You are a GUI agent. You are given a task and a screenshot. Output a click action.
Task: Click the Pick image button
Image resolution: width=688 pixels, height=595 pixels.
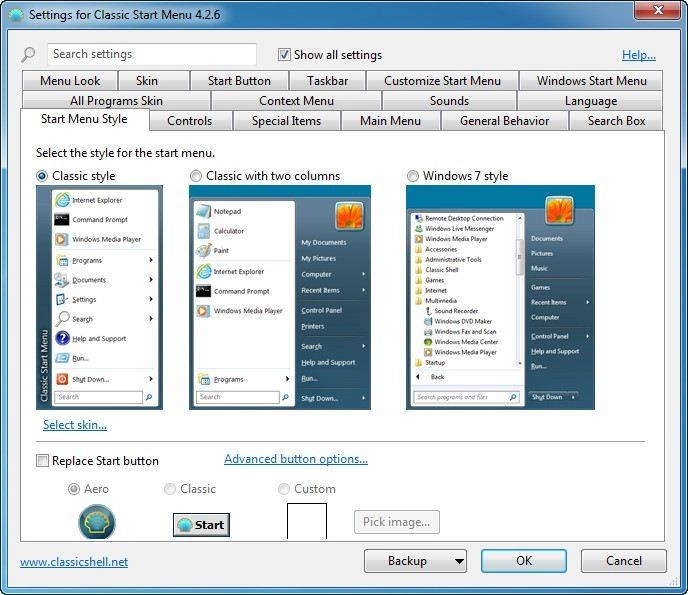pyautogui.click(x=397, y=522)
